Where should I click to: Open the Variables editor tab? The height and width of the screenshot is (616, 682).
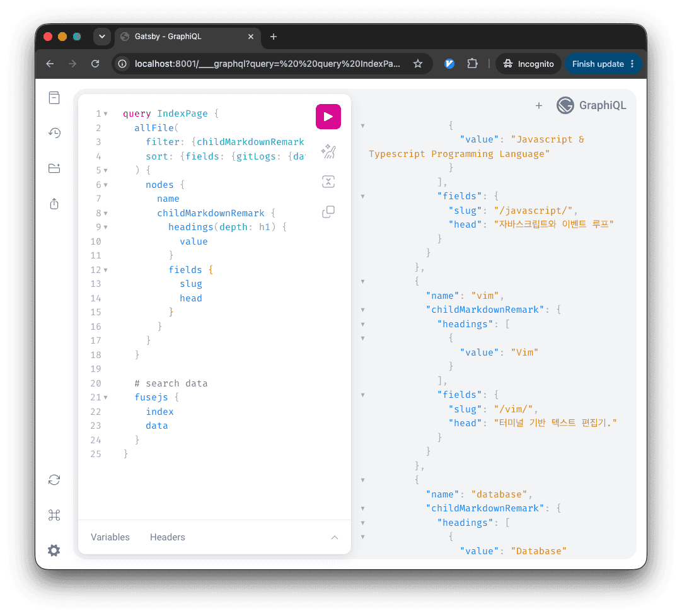click(110, 537)
